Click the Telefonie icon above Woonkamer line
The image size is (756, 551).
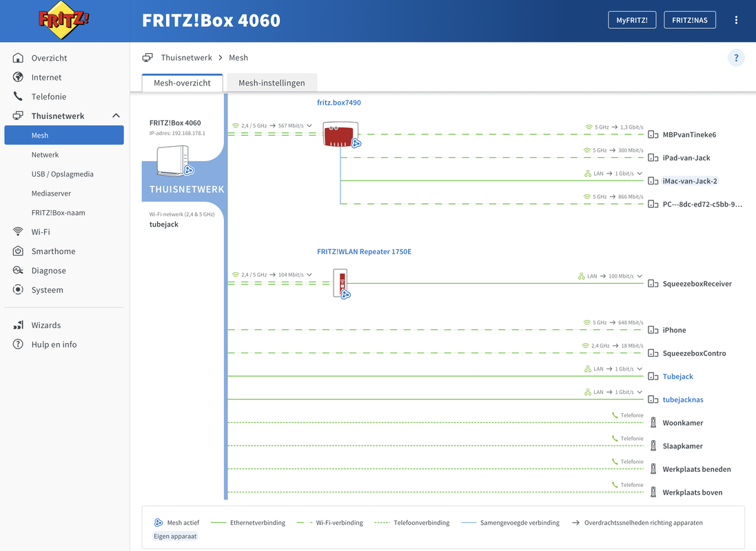point(615,415)
